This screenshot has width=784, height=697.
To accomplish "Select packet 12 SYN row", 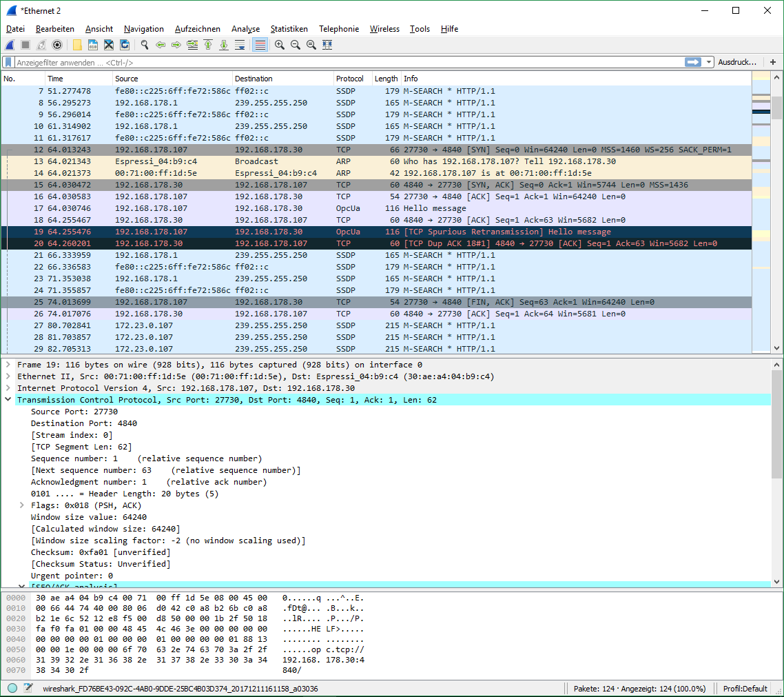I will pos(376,150).
